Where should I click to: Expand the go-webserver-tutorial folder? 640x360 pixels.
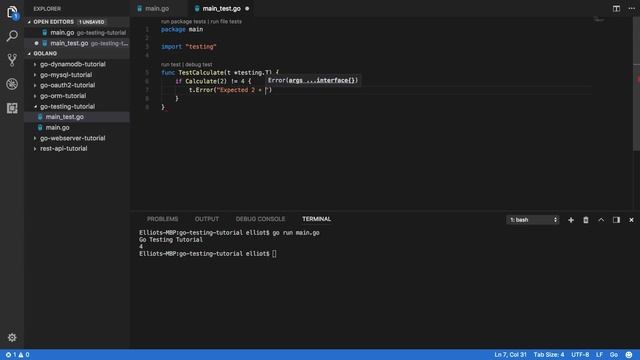tap(72, 138)
